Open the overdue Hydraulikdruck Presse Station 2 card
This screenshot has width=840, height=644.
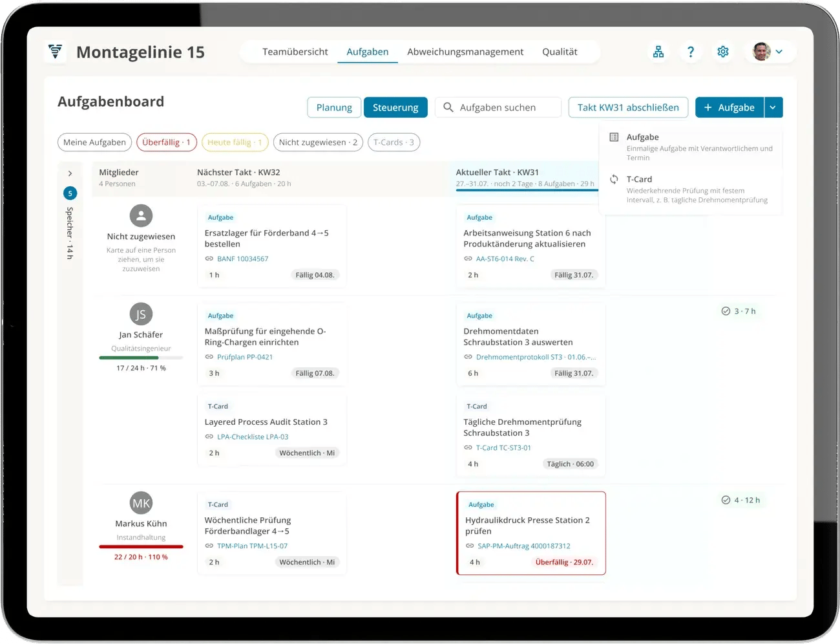[x=531, y=533]
